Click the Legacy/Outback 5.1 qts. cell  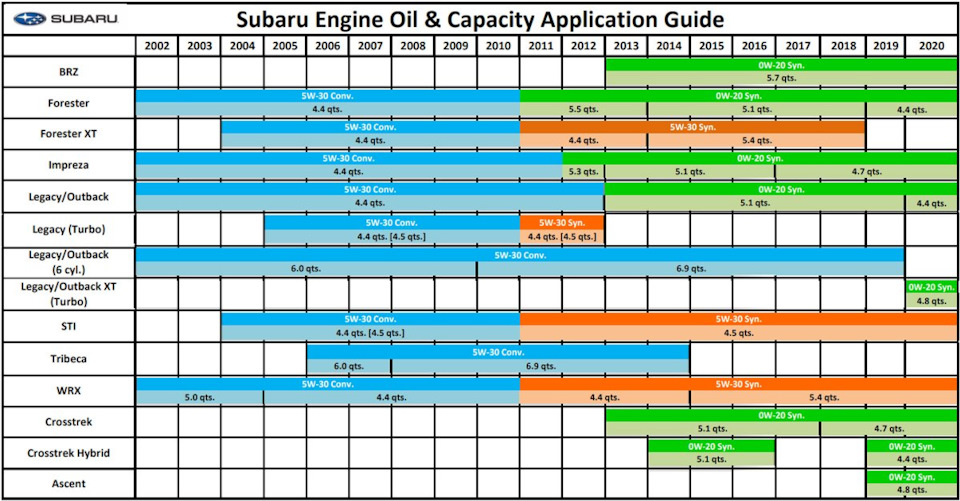click(x=755, y=203)
